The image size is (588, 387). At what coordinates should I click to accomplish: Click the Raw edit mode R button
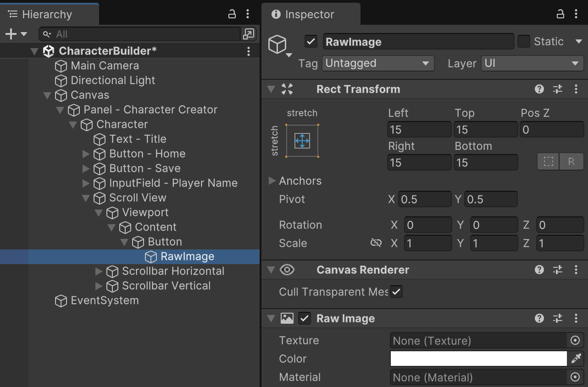click(571, 161)
